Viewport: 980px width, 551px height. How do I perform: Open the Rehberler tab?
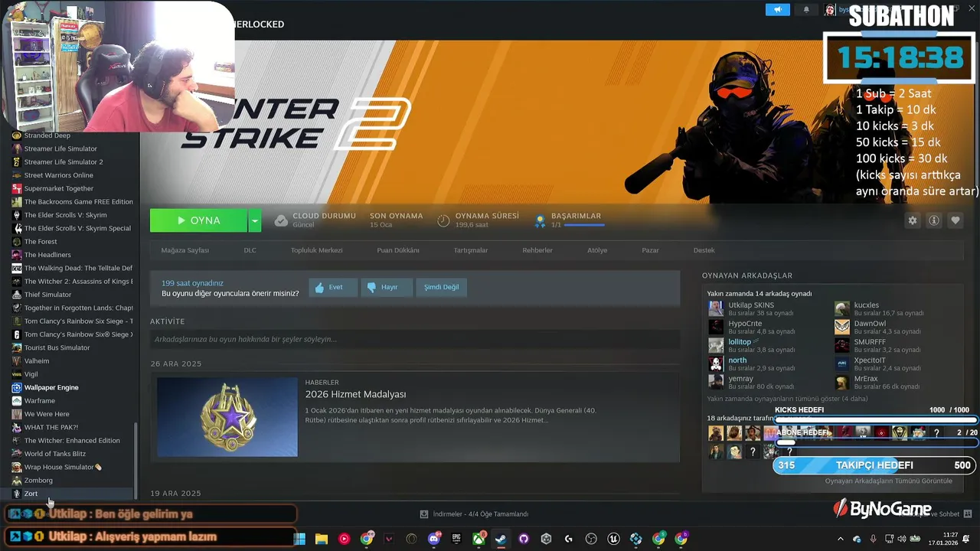coord(537,250)
